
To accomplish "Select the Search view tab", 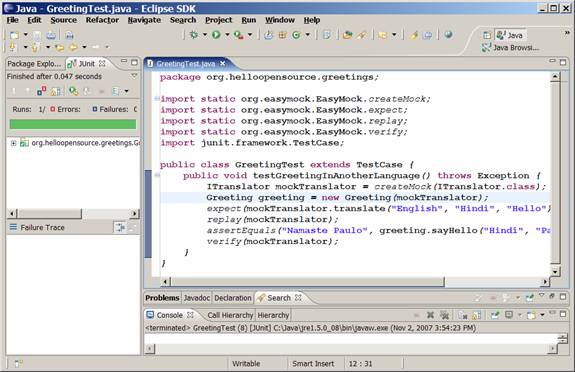I will click(279, 298).
